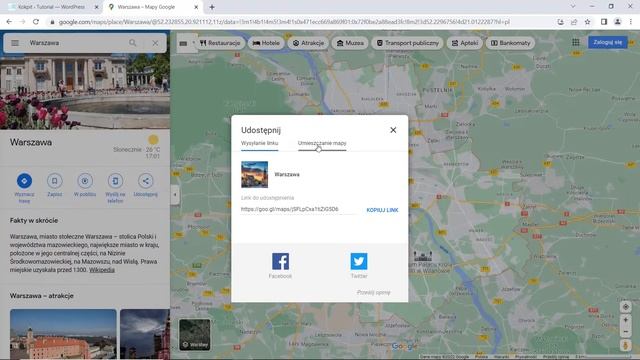Filter map by Bankomaty
Screen dimensions: 640x360
tap(510, 43)
